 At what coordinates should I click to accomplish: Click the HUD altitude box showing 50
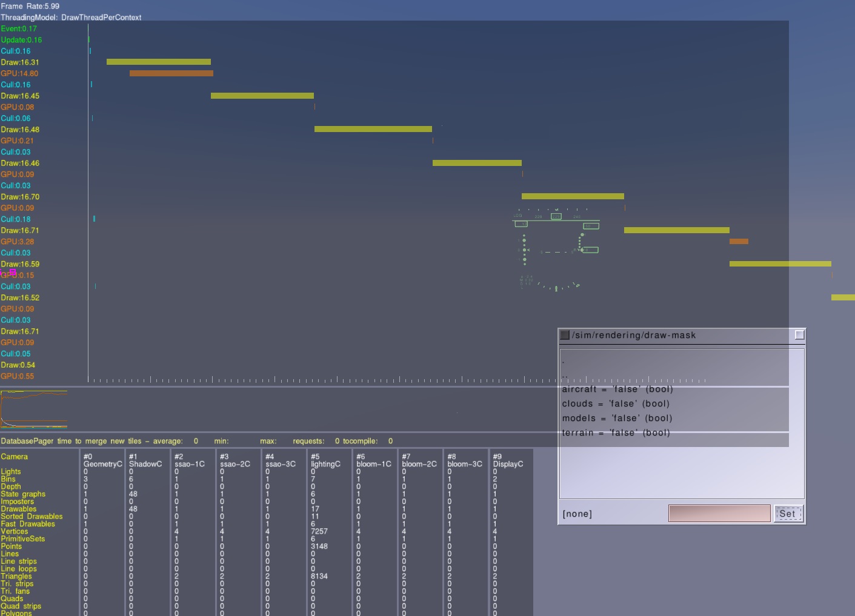click(x=591, y=226)
